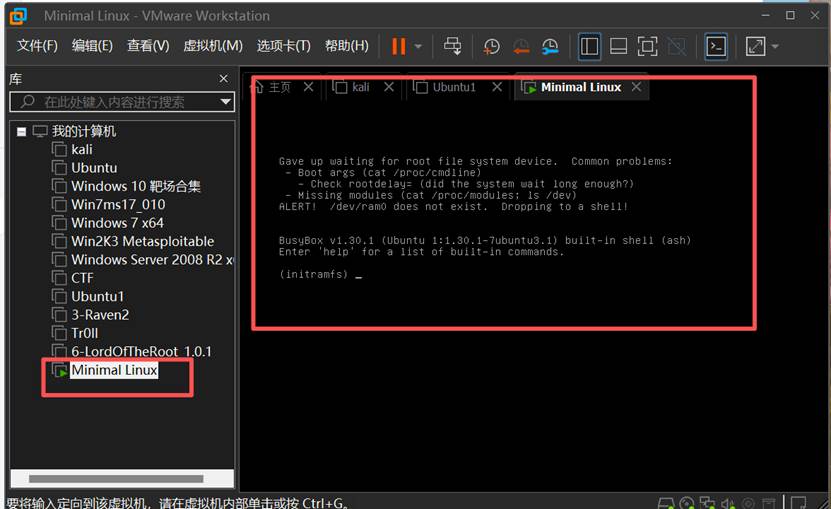Switch to the 主页 home tab
831x509 pixels.
280,87
